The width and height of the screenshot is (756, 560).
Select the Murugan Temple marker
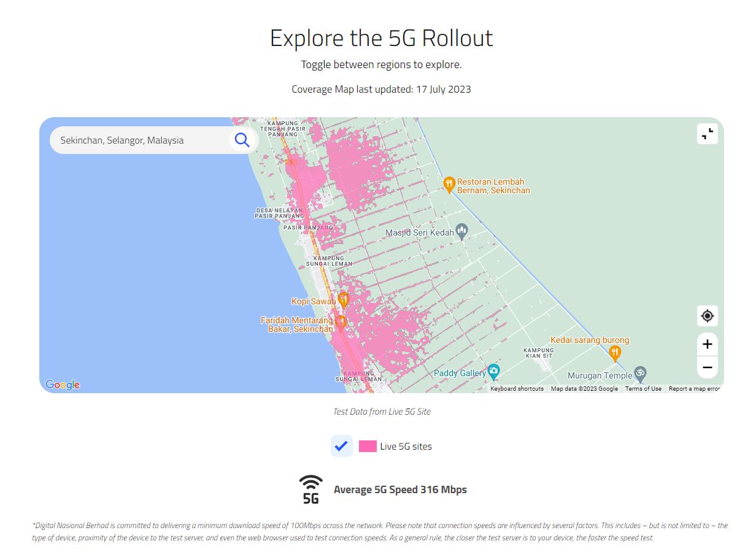tap(641, 373)
